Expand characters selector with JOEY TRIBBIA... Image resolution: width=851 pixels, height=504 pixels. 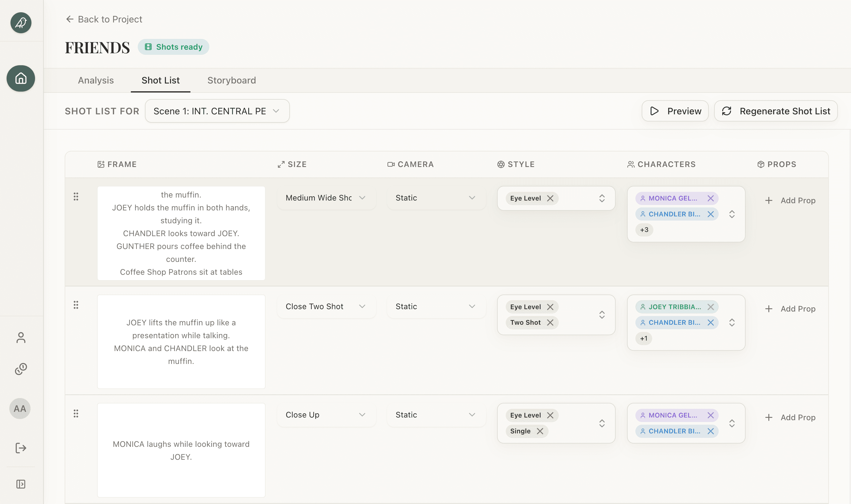pos(732,323)
